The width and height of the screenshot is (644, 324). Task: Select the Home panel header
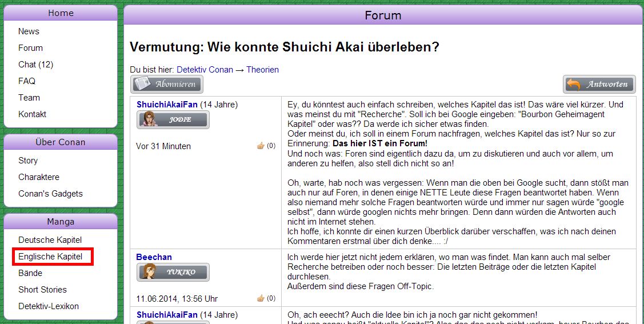[61, 13]
